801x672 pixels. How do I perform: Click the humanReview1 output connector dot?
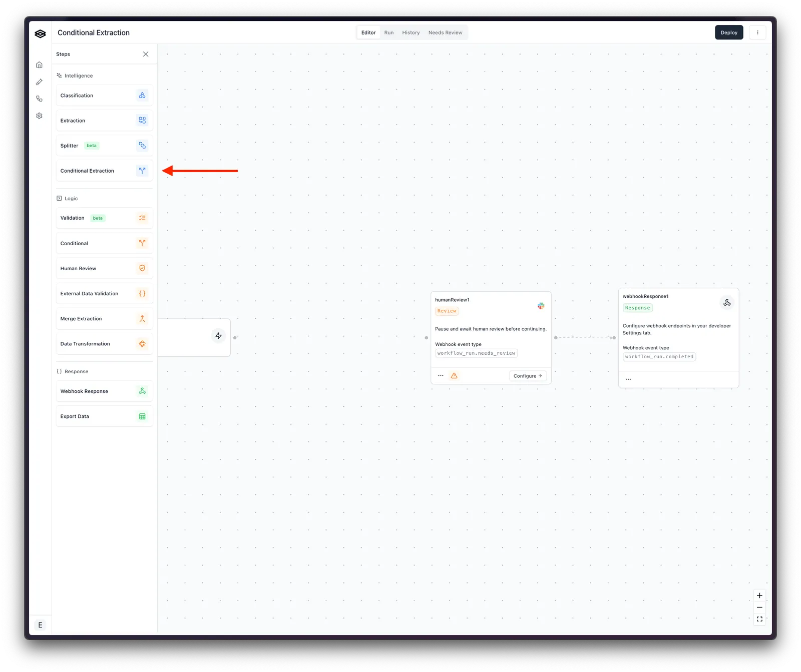(x=556, y=338)
